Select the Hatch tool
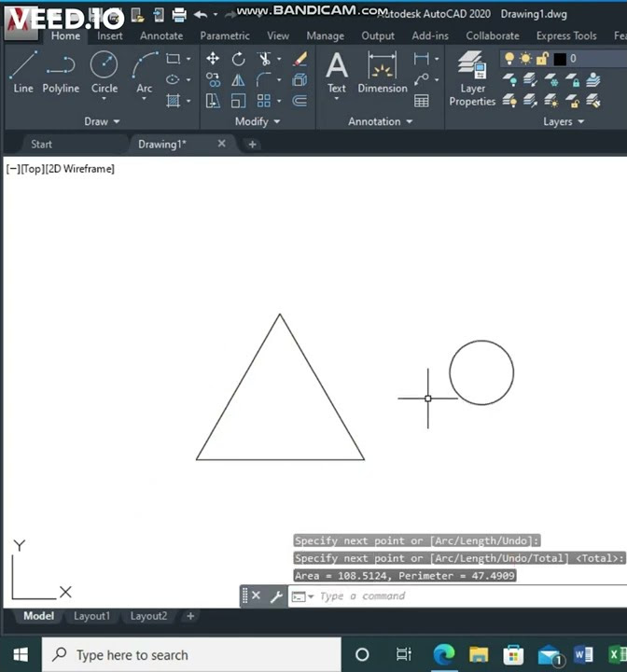This screenshot has width=627, height=672. [173, 101]
